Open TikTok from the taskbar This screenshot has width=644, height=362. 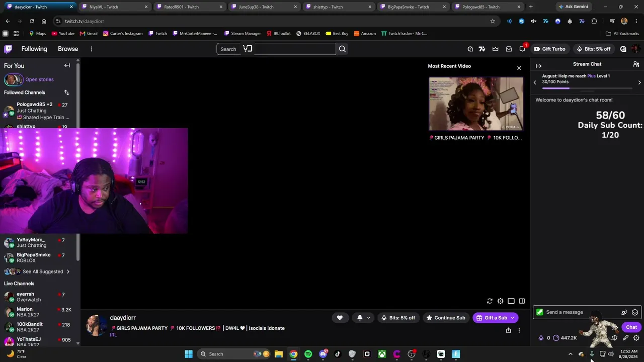point(338,354)
